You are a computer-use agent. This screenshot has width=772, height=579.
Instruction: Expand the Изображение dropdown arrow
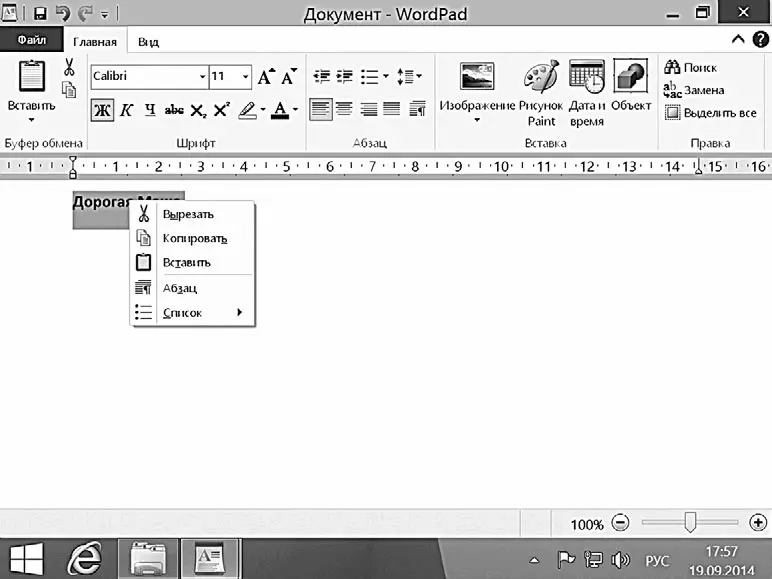coord(477,120)
